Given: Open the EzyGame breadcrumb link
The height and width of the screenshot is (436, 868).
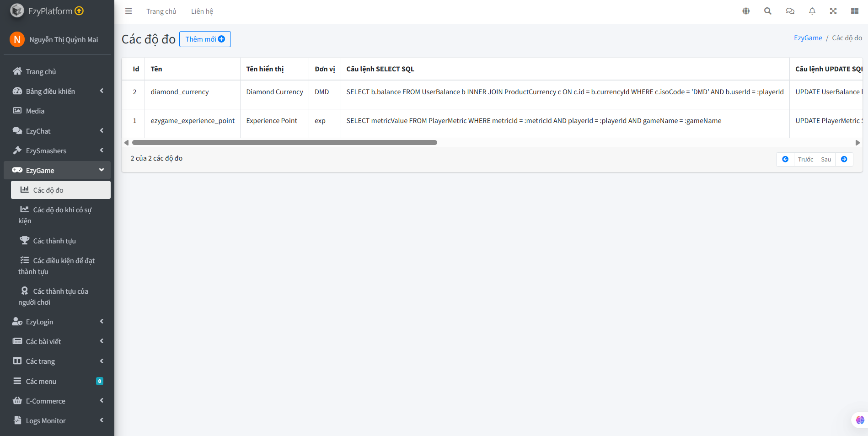Looking at the screenshot, I should pyautogui.click(x=808, y=38).
